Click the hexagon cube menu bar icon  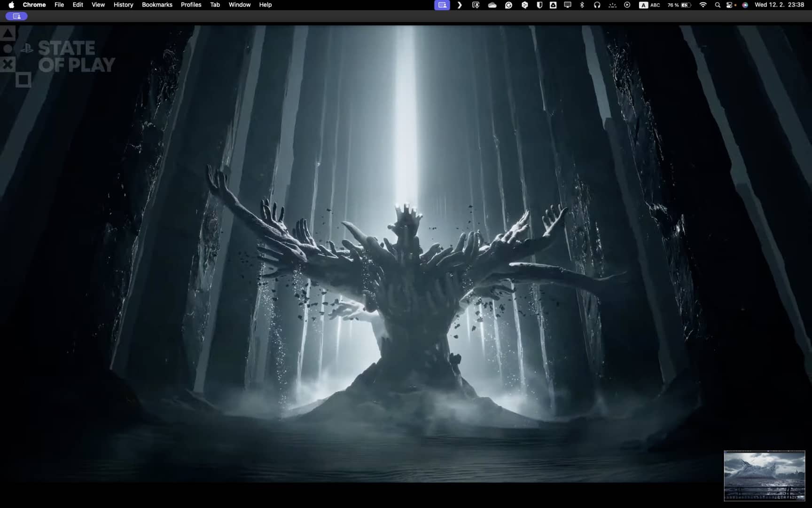pyautogui.click(x=525, y=5)
